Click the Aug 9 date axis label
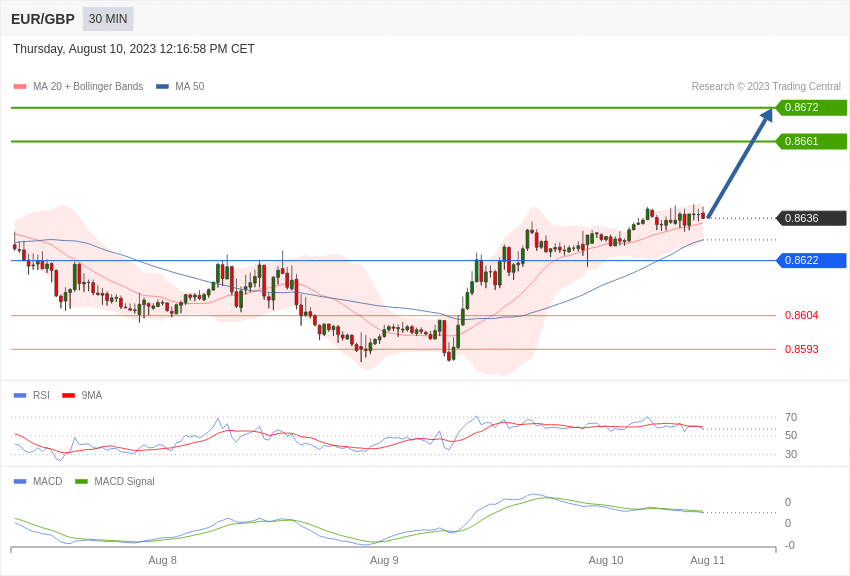Screen dimensions: 850x576 pos(384,560)
